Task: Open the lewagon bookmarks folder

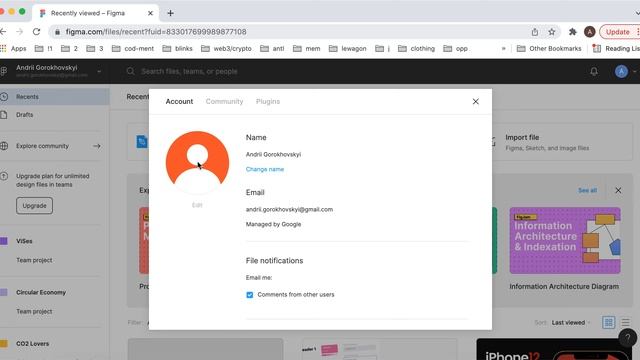Action: 348,49
